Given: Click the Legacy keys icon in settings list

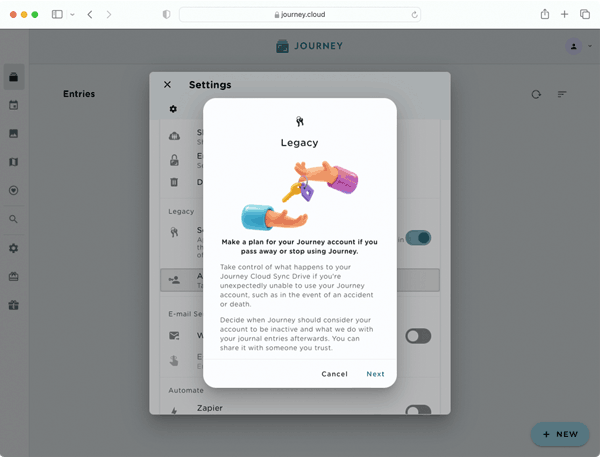Looking at the screenshot, I should tap(174, 232).
